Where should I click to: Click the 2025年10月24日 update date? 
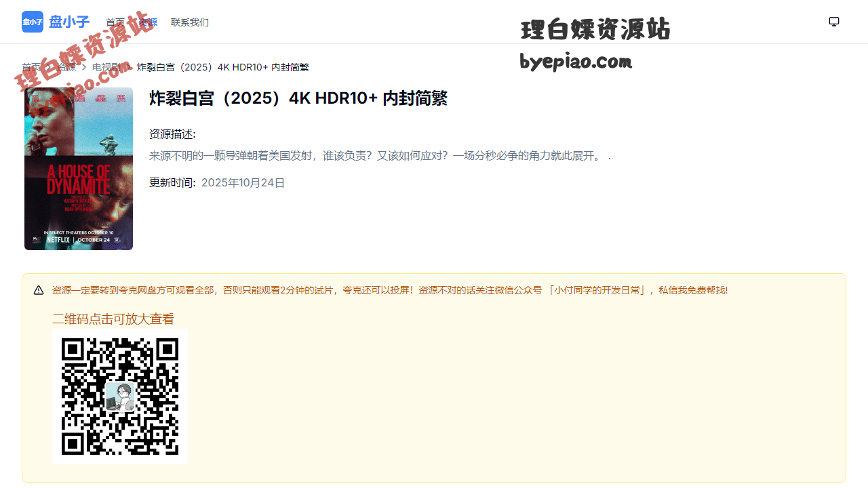pyautogui.click(x=243, y=183)
